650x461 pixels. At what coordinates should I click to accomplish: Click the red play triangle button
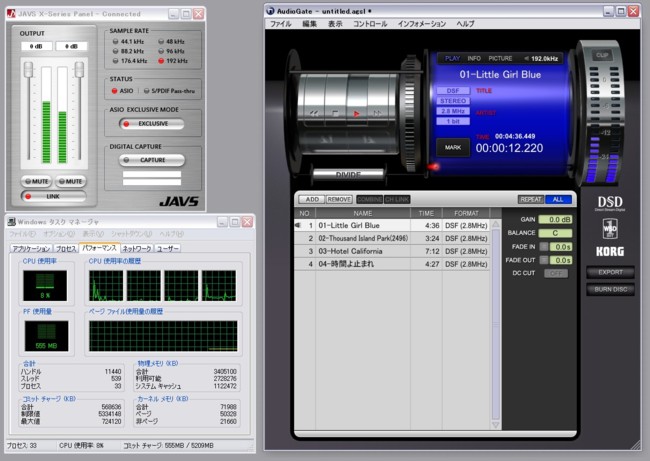pos(357,113)
